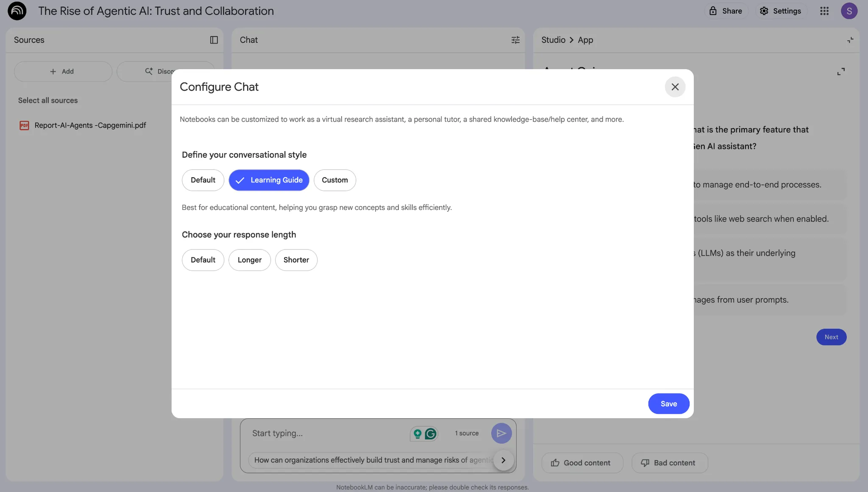Screen dimensions: 868x492
Task: Open the Share dialog
Action: [x=726, y=11]
